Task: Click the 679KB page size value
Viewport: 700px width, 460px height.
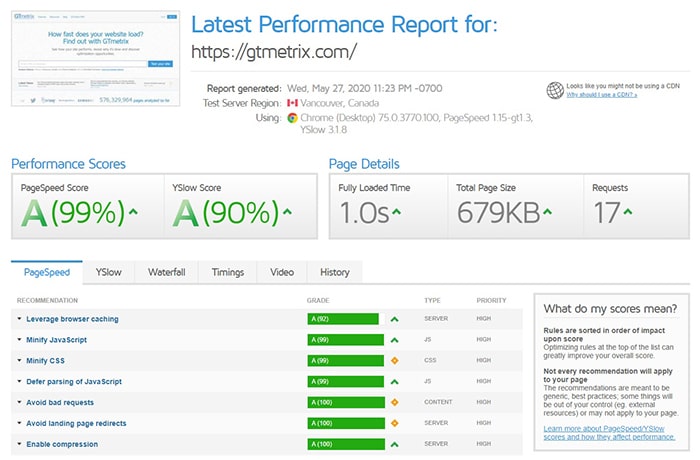Action: point(498,213)
